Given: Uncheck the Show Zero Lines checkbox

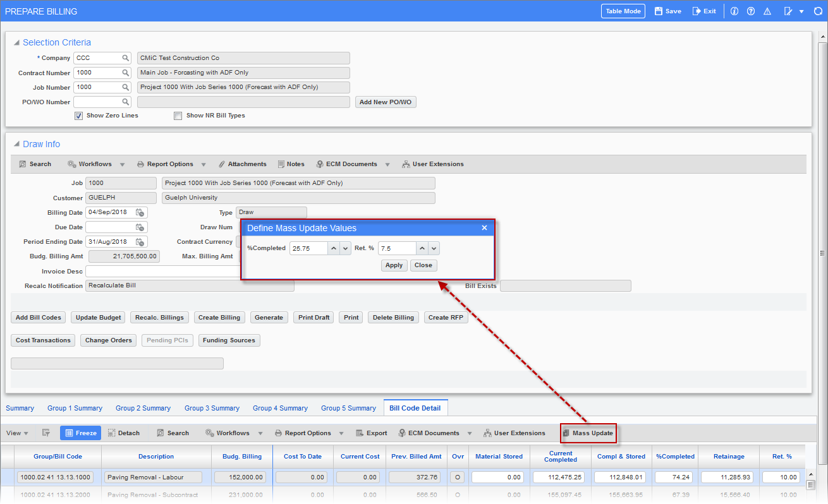Looking at the screenshot, I should [79, 116].
